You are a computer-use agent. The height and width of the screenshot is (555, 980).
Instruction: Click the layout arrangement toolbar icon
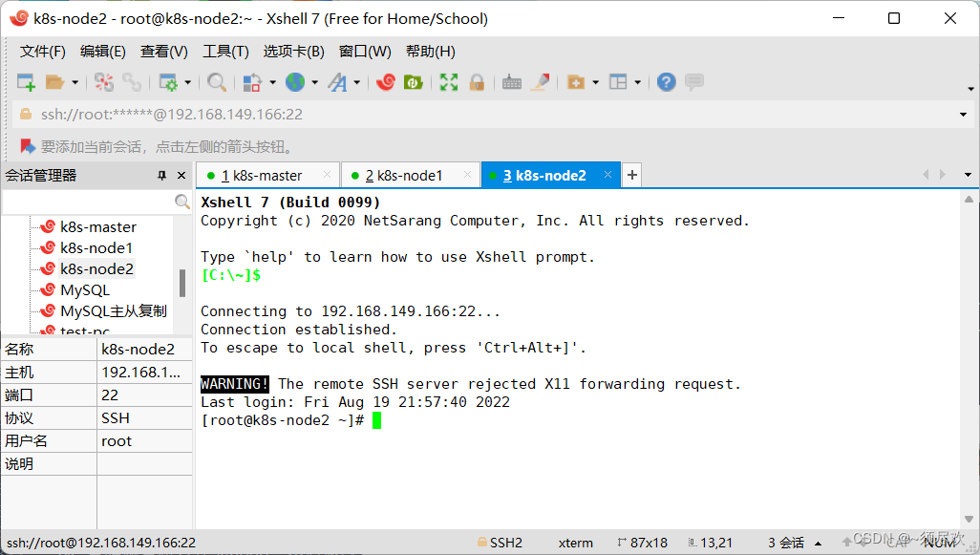(x=618, y=82)
